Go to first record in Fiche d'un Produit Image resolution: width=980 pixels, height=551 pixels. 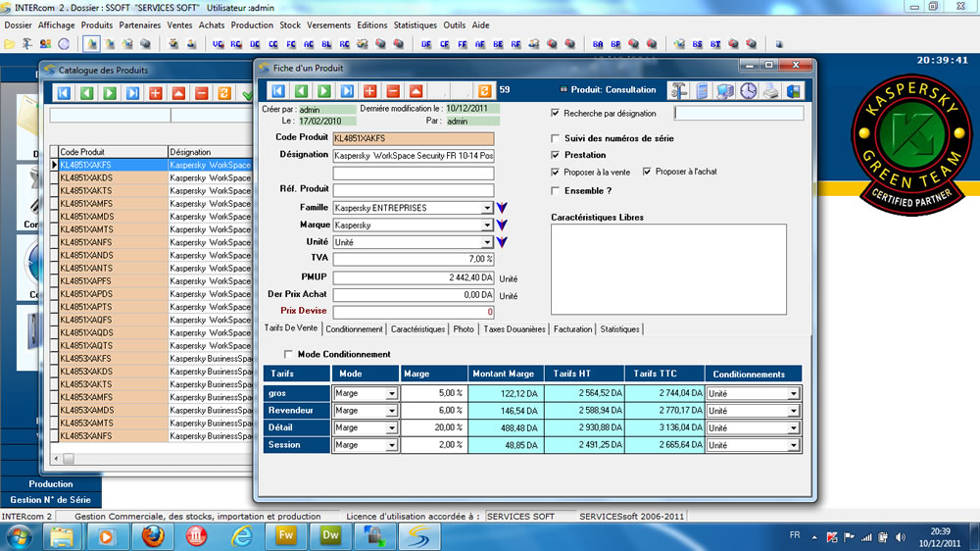click(278, 90)
